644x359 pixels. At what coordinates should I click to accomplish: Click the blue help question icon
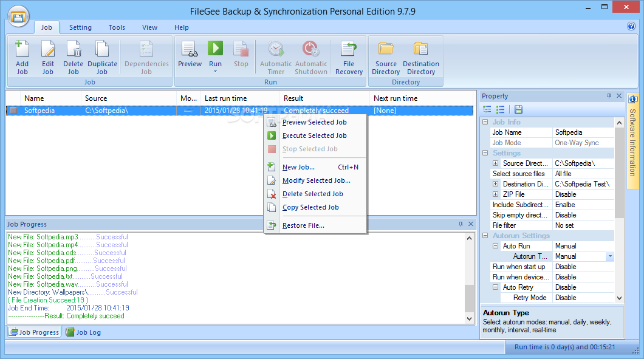pyautogui.click(x=631, y=26)
